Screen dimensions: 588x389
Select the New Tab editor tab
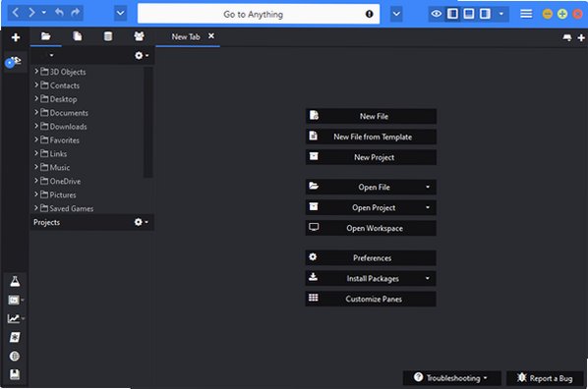pos(186,36)
